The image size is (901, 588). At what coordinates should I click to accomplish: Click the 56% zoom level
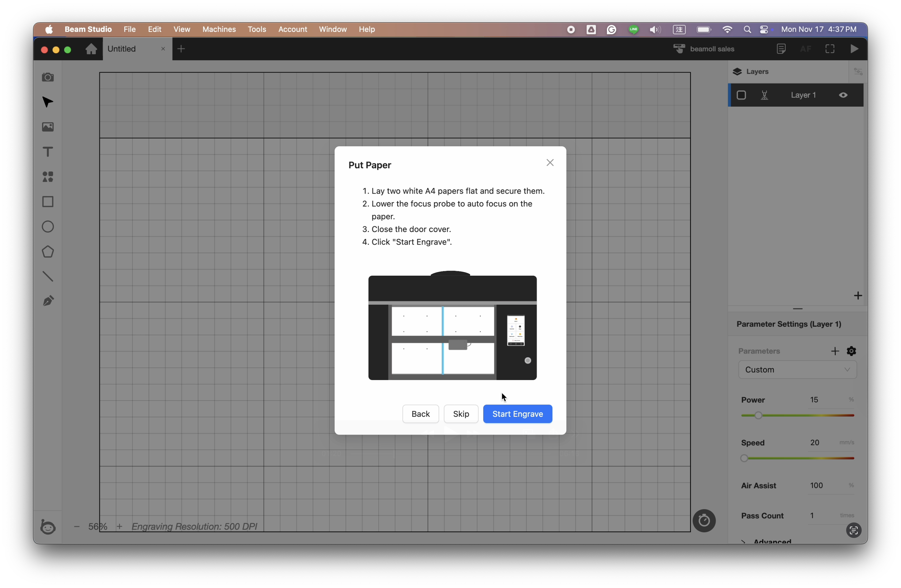point(98,527)
